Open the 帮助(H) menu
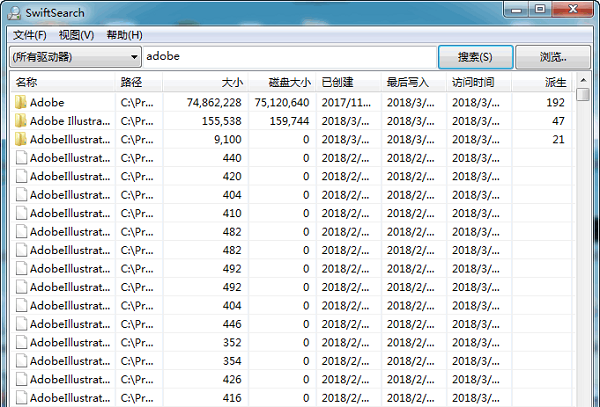The width and height of the screenshot is (600, 407). pos(124,35)
